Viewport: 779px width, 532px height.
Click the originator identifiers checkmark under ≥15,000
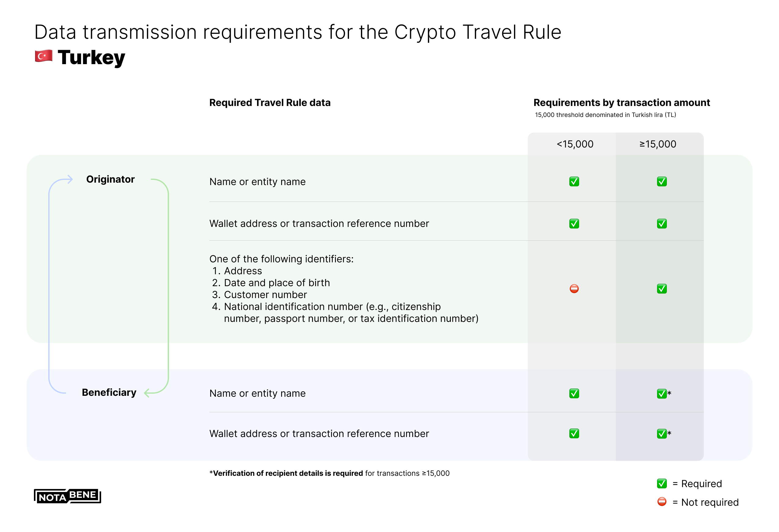click(x=661, y=288)
